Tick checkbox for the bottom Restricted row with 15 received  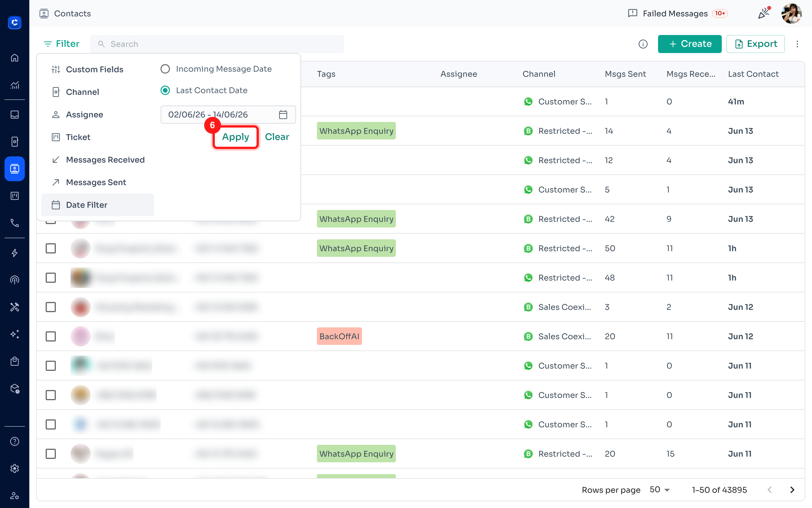pos(51,454)
